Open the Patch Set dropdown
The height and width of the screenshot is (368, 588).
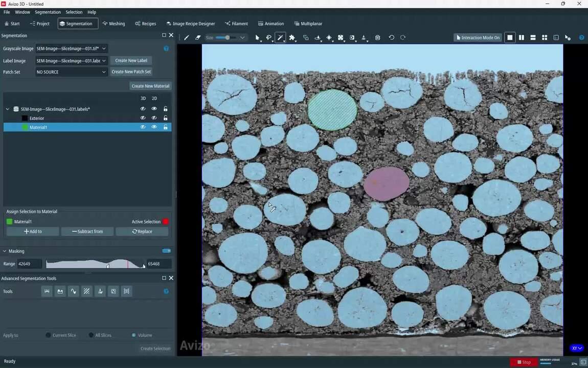click(x=71, y=72)
